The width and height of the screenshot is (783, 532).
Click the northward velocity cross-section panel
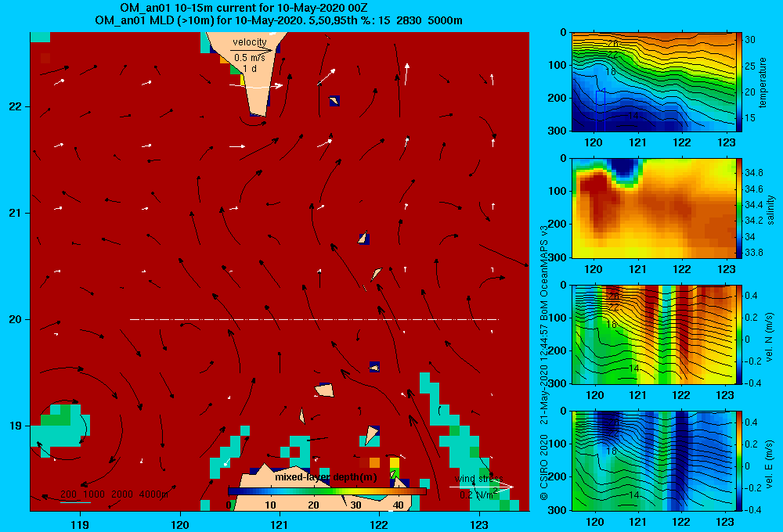[654, 334]
